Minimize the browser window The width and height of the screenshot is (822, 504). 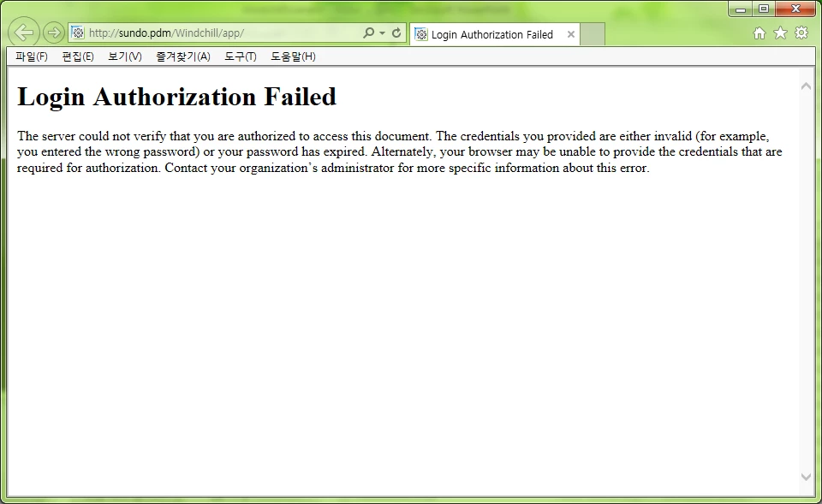(x=740, y=9)
